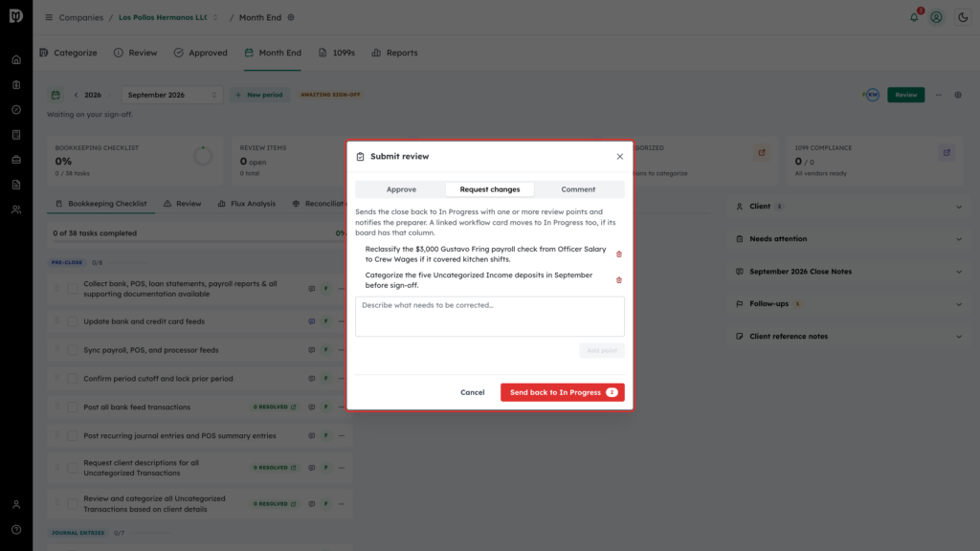Delete the Gustavo Fring payroll review point

coord(619,254)
